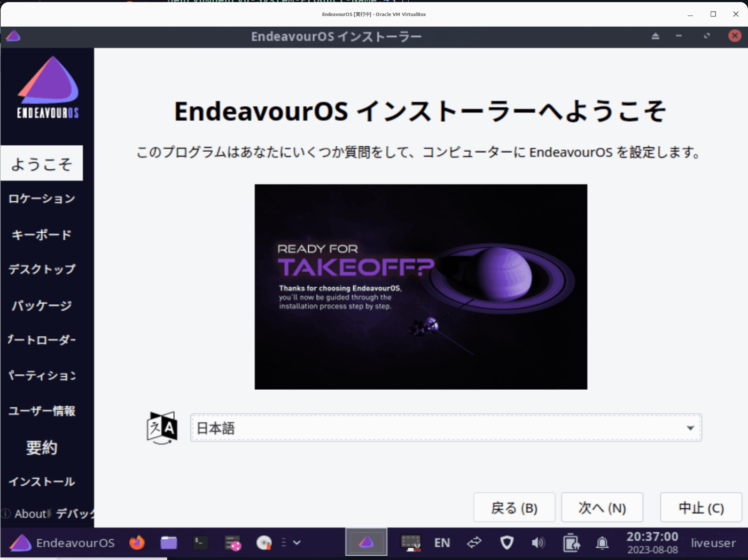Close the VirtualBox window

(x=736, y=14)
